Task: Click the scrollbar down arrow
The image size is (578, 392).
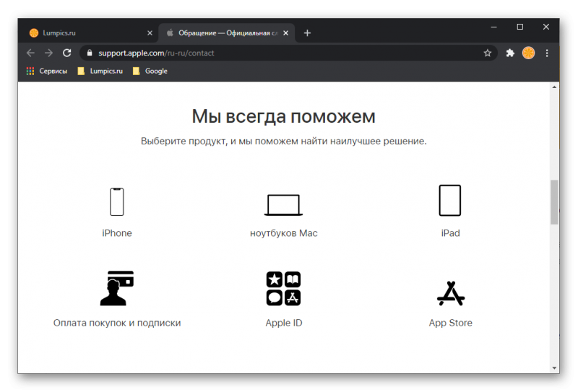Action: click(554, 367)
